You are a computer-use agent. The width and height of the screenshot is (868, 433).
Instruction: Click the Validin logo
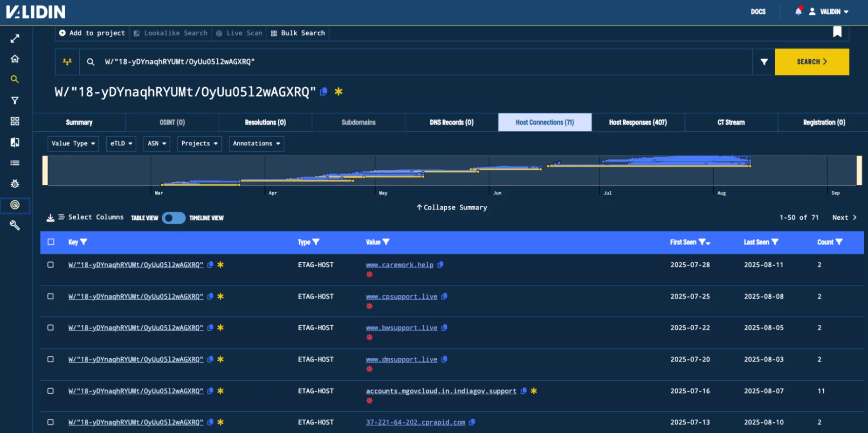point(36,12)
